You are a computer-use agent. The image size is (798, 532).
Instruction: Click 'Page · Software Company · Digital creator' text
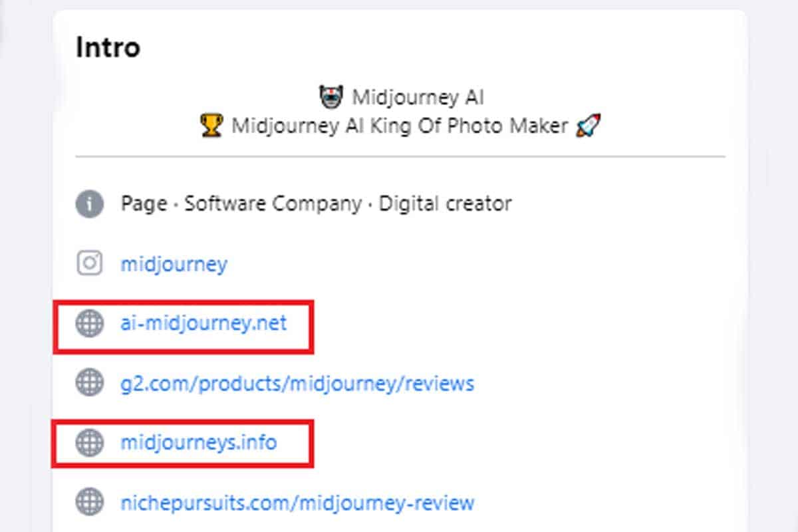click(x=317, y=203)
